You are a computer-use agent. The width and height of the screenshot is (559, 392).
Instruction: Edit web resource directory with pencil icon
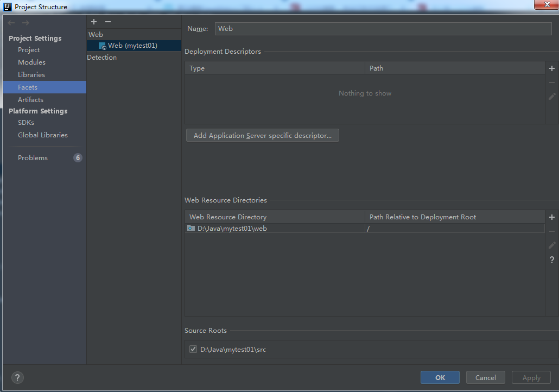[552, 245]
